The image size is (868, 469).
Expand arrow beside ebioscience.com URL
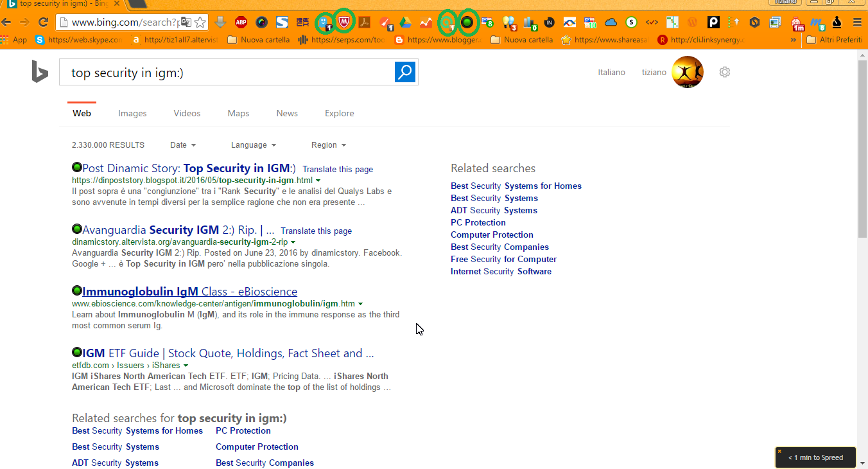(x=361, y=304)
